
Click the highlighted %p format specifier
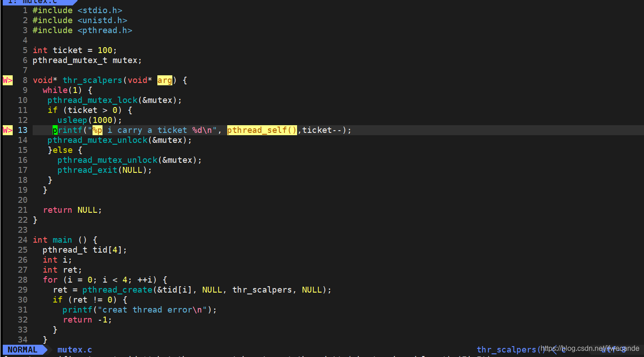point(98,130)
